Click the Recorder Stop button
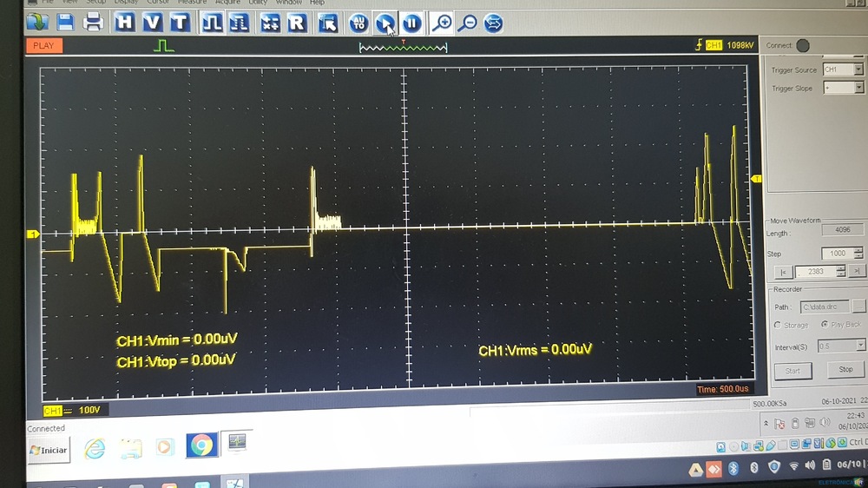This screenshot has width=868, height=488. [x=845, y=369]
